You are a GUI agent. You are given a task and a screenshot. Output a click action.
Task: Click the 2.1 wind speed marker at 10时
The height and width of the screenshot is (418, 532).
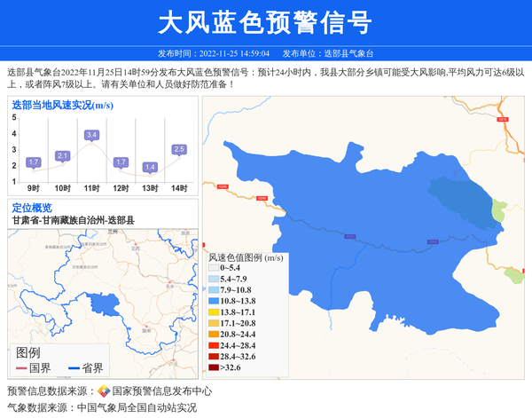[x=62, y=156]
